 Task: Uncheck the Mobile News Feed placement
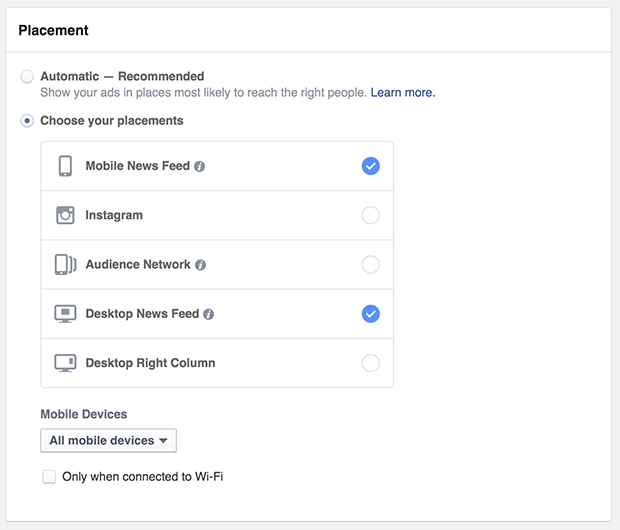click(370, 166)
